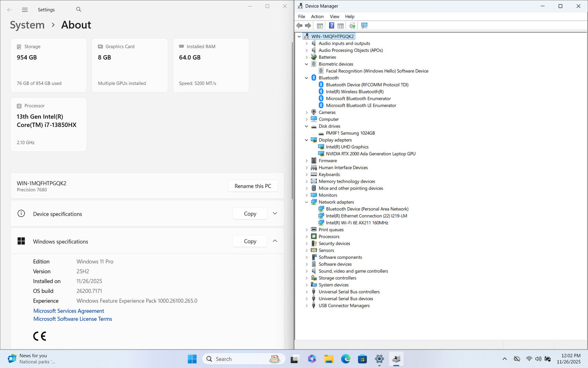This screenshot has width=588, height=368.
Task: Click Scan for hardware changes toolbar icon
Action: [364, 26]
